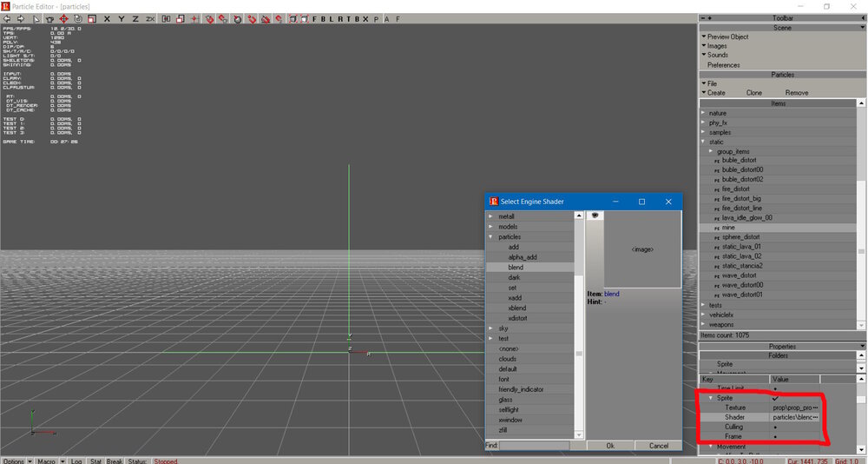This screenshot has height=464, width=868.
Task: Toggle the X axis constraint
Action: click(107, 18)
